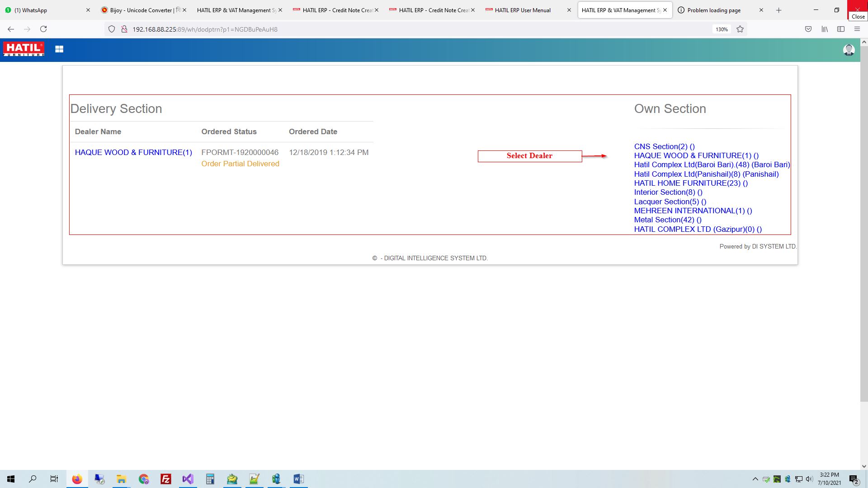Open Firefox from the taskbar
Viewport: 868px width, 488px height.
[x=77, y=479]
